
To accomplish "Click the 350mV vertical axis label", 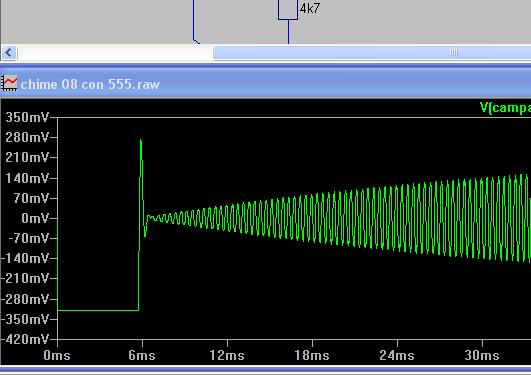I will (x=27, y=117).
